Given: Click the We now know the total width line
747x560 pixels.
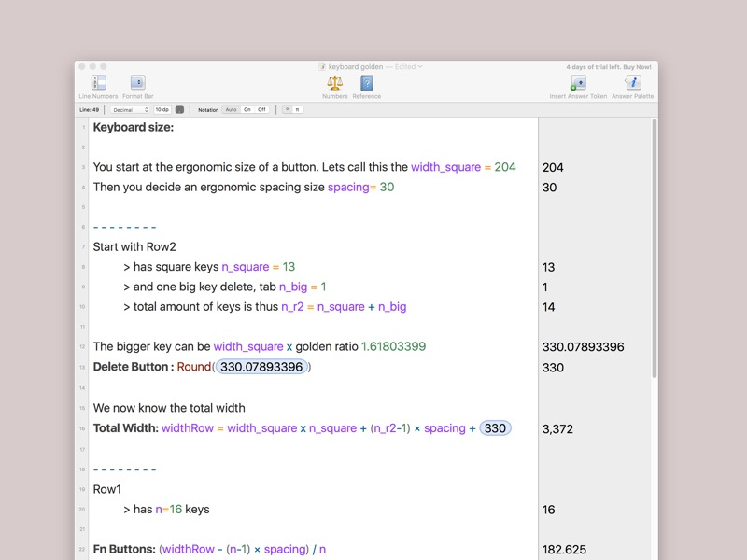Looking at the screenshot, I should pyautogui.click(x=169, y=408).
